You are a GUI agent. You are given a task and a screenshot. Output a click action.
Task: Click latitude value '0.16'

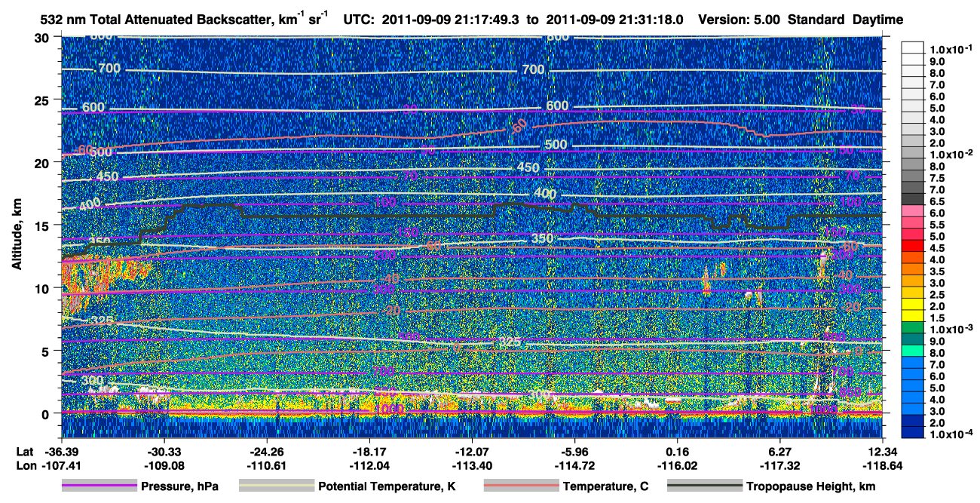(677, 451)
